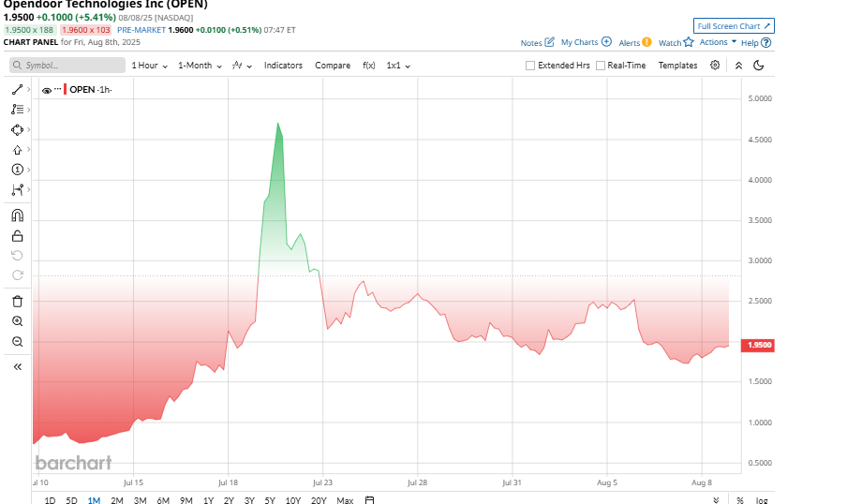Open Help question mark icon
The width and height of the screenshot is (847, 504).
[766, 43]
